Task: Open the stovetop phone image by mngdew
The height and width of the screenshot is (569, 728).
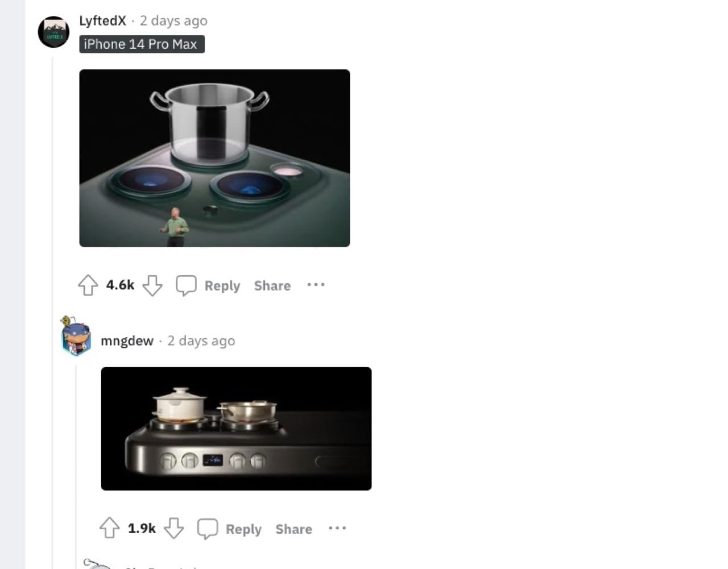Action: pyautogui.click(x=236, y=429)
